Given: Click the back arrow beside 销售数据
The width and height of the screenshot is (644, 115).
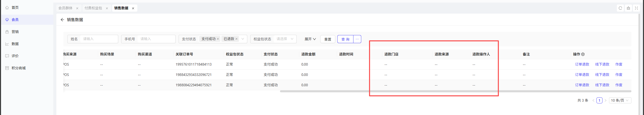Looking at the screenshot, I should click(x=62, y=20).
